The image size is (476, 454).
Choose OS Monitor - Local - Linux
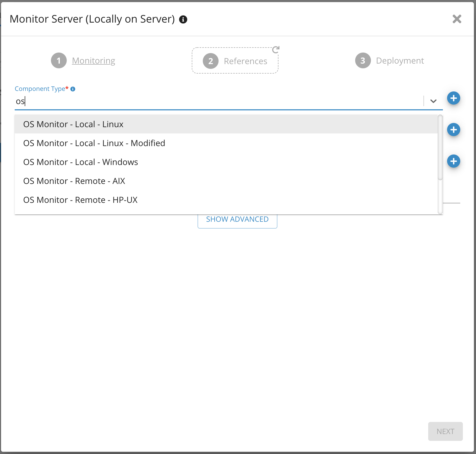(73, 124)
